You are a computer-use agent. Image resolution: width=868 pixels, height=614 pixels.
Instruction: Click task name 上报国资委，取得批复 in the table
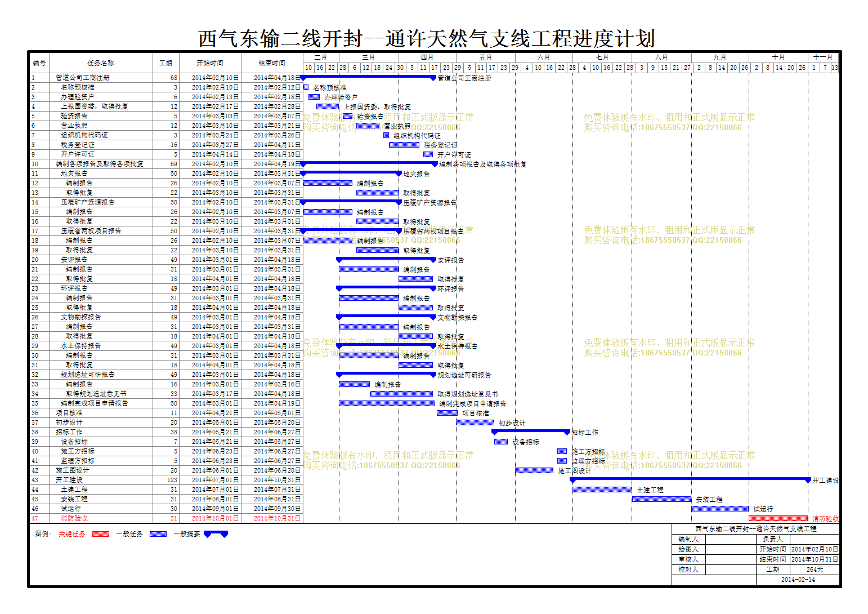point(95,106)
